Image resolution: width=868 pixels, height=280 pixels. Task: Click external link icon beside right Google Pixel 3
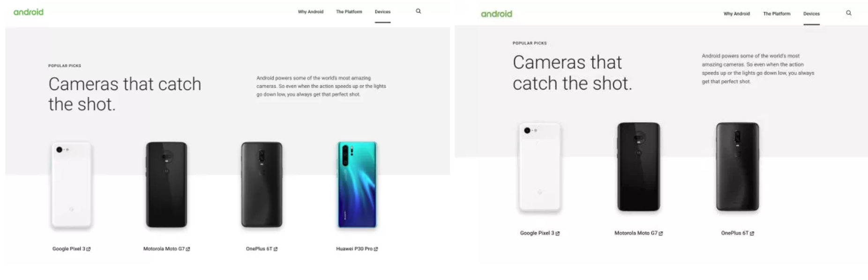(557, 233)
